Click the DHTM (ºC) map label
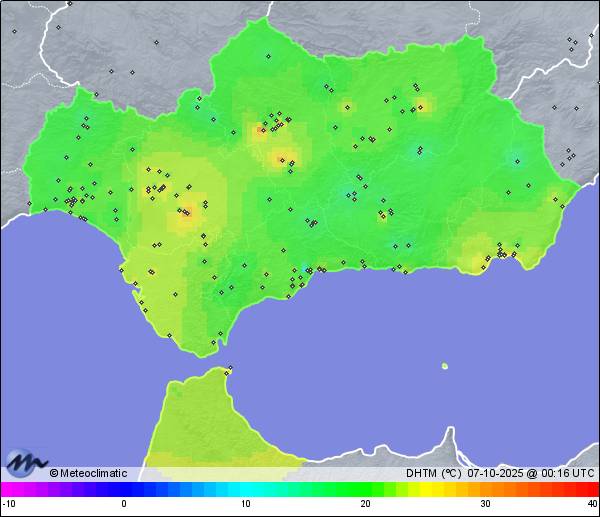The height and width of the screenshot is (517, 600). point(432,474)
